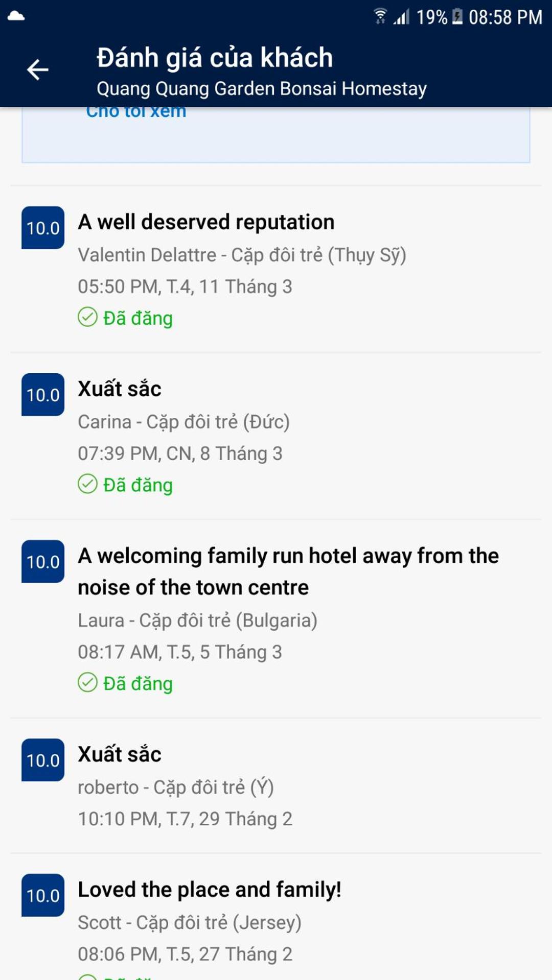The image size is (552, 980).
Task: Tap the cloud notification icon in status bar
Action: click(x=16, y=16)
